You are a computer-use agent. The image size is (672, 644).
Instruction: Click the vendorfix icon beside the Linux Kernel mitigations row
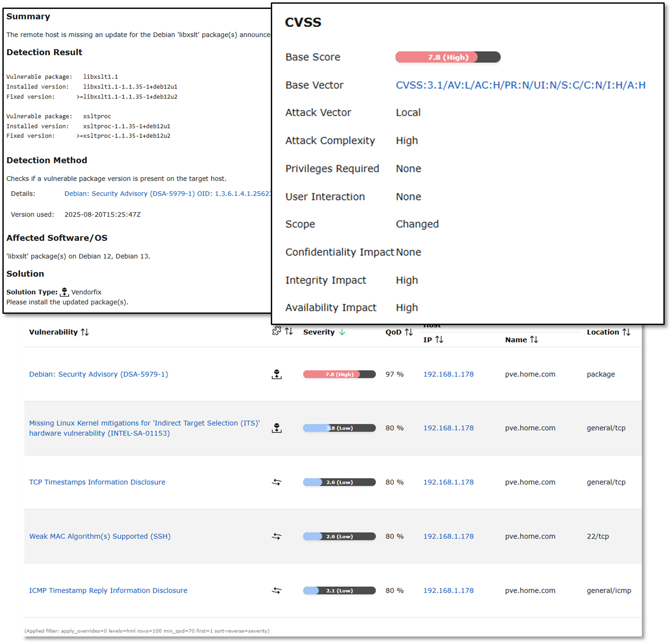[x=276, y=428]
